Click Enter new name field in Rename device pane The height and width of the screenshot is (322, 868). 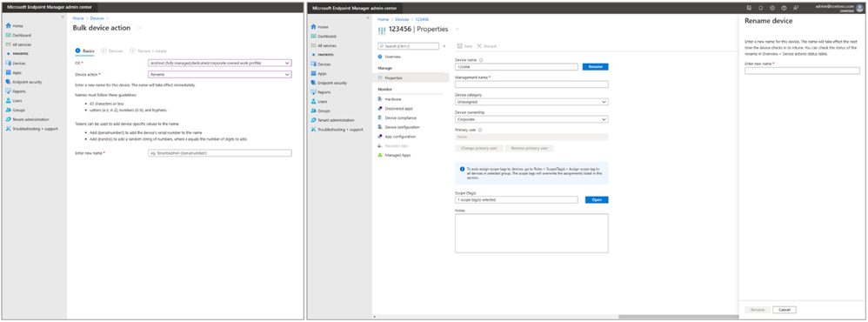(802, 70)
